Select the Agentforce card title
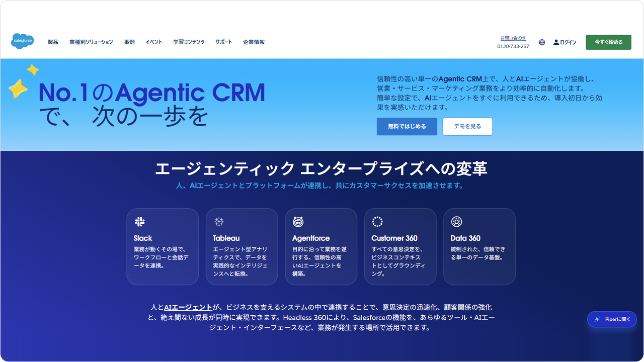Image resolution: width=644 pixels, height=362 pixels. (311, 238)
